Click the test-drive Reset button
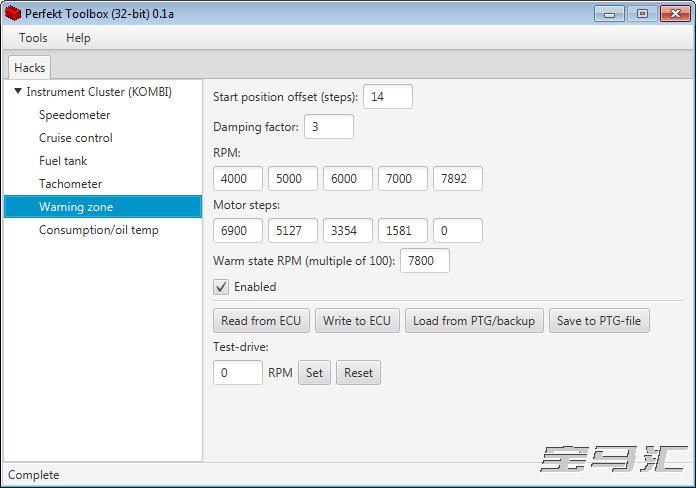 [x=358, y=373]
